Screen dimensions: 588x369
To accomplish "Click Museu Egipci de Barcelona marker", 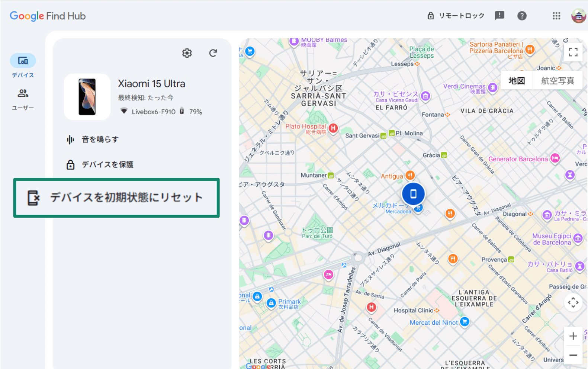I will tap(578, 238).
